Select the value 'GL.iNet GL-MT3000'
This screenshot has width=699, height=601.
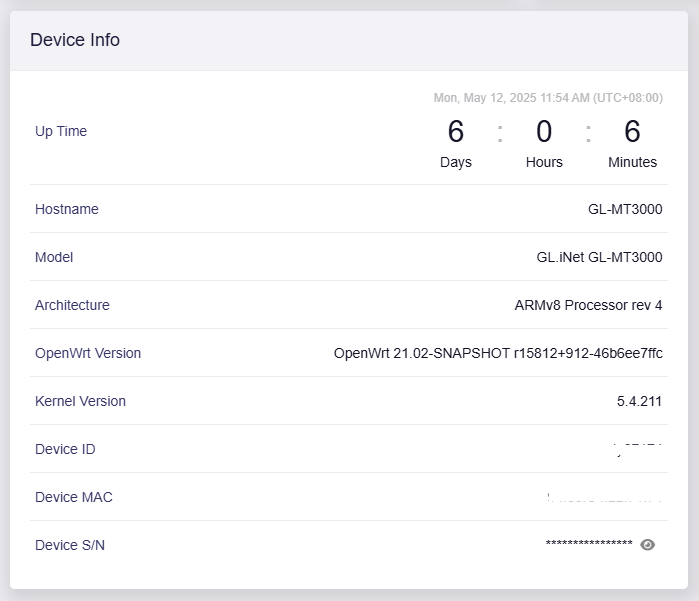[599, 257]
